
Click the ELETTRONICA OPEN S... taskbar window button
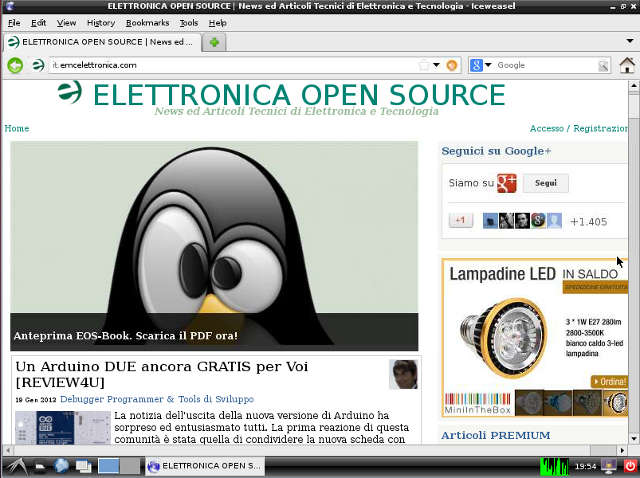click(205, 466)
